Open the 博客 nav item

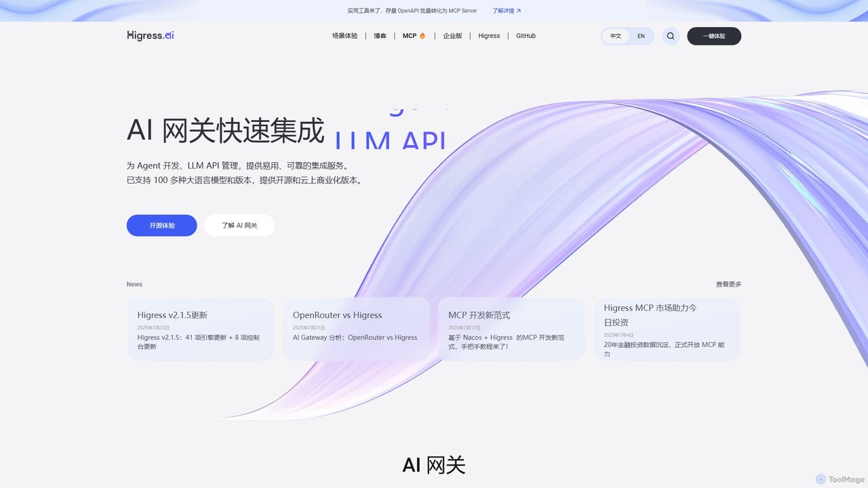click(x=380, y=36)
